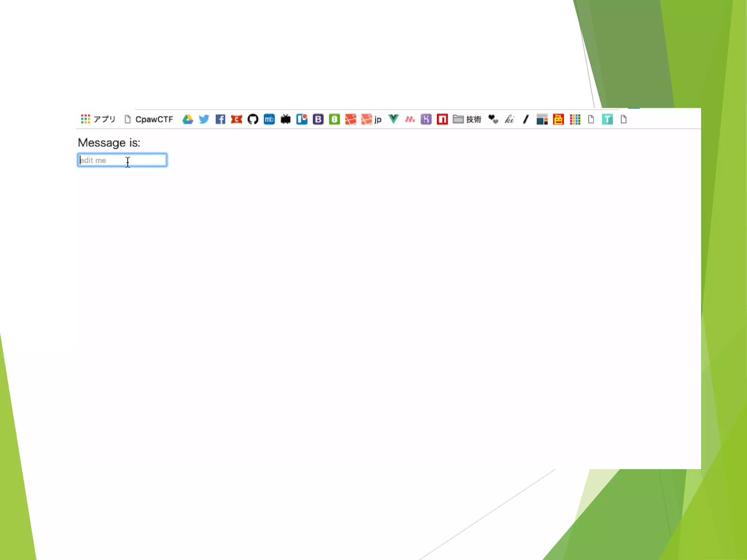Expand the 技術 bookmarks folder
The image size is (747, 560).
tap(467, 119)
